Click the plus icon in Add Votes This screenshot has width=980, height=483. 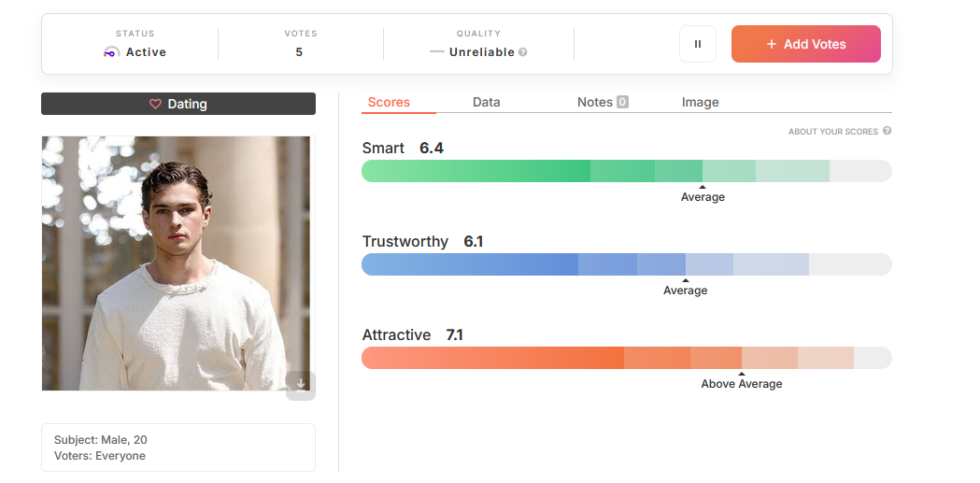pyautogui.click(x=772, y=44)
